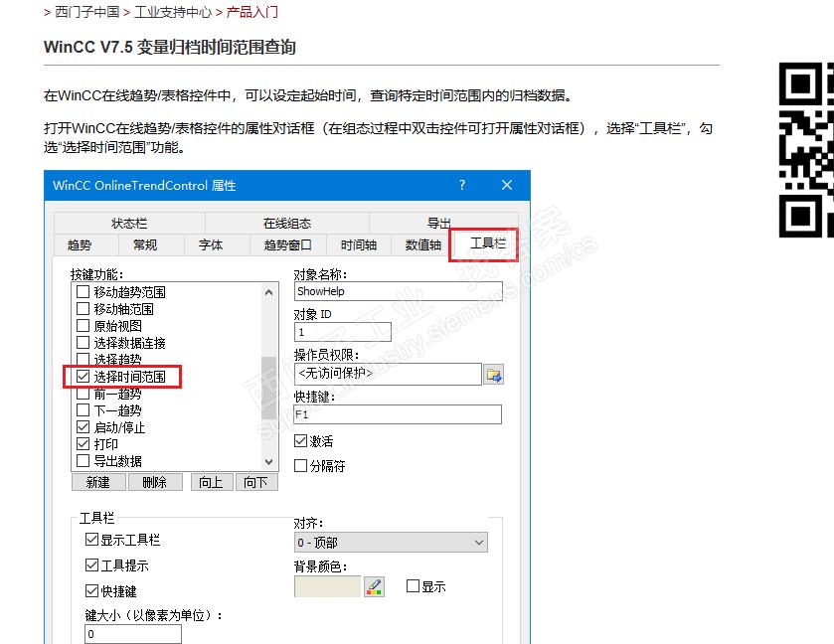Click the 操作员权限 field

388,374
